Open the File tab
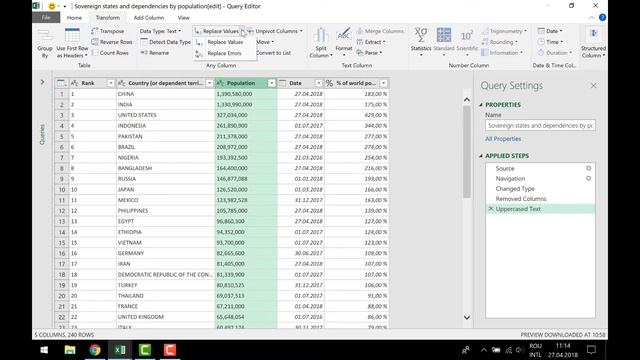640x360 pixels. (x=46, y=18)
